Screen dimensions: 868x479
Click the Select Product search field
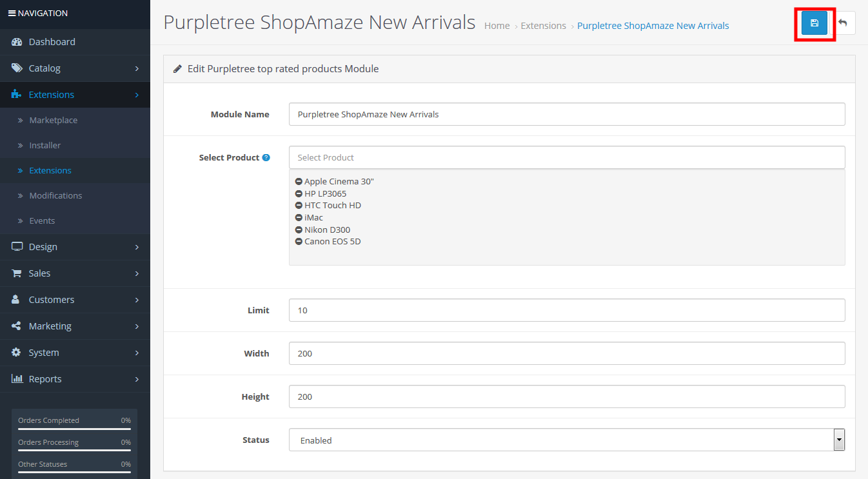point(567,157)
